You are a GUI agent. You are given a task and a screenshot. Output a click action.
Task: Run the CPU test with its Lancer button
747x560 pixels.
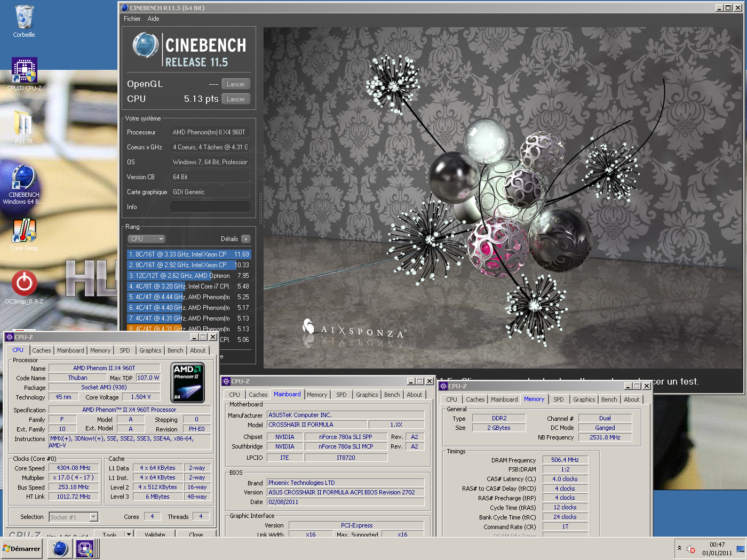235,99
